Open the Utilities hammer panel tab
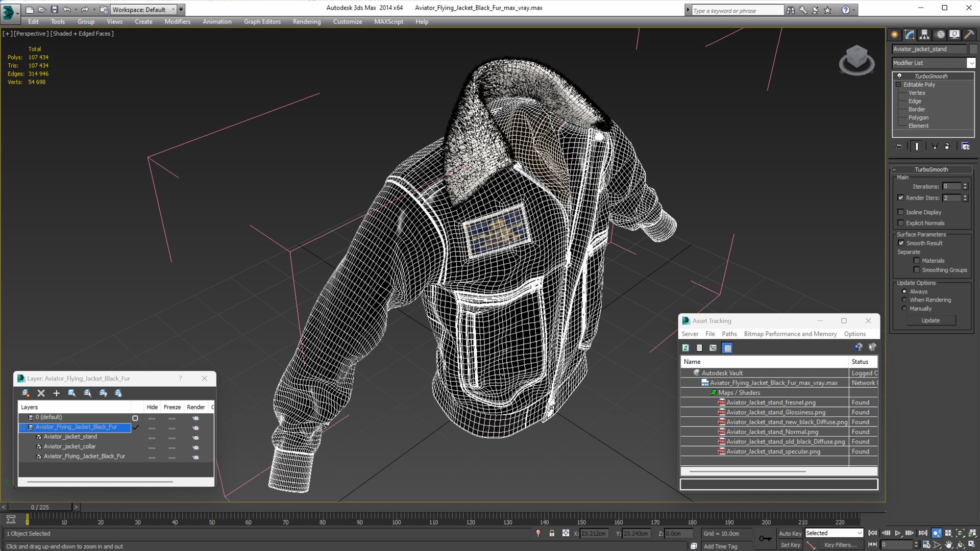 click(969, 34)
